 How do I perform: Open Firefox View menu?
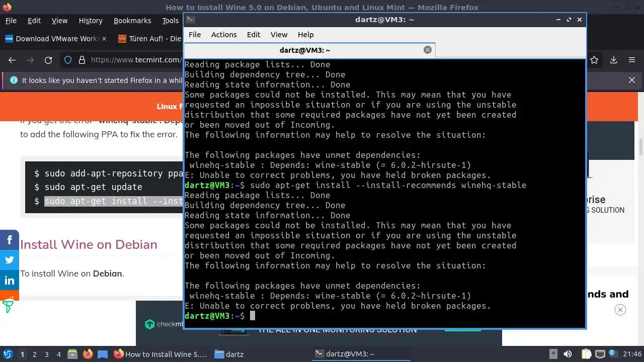coord(59,21)
